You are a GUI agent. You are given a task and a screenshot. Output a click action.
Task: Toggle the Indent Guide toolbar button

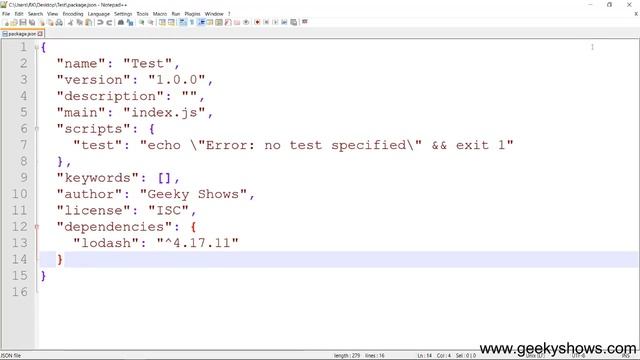coord(201,22)
